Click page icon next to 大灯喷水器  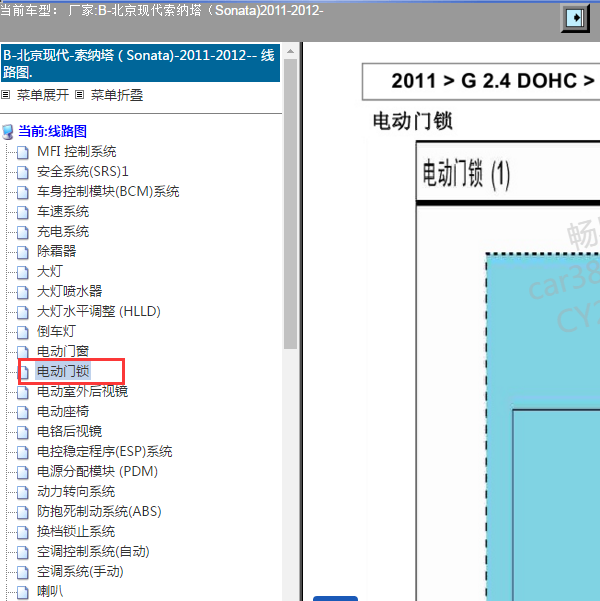(x=23, y=292)
